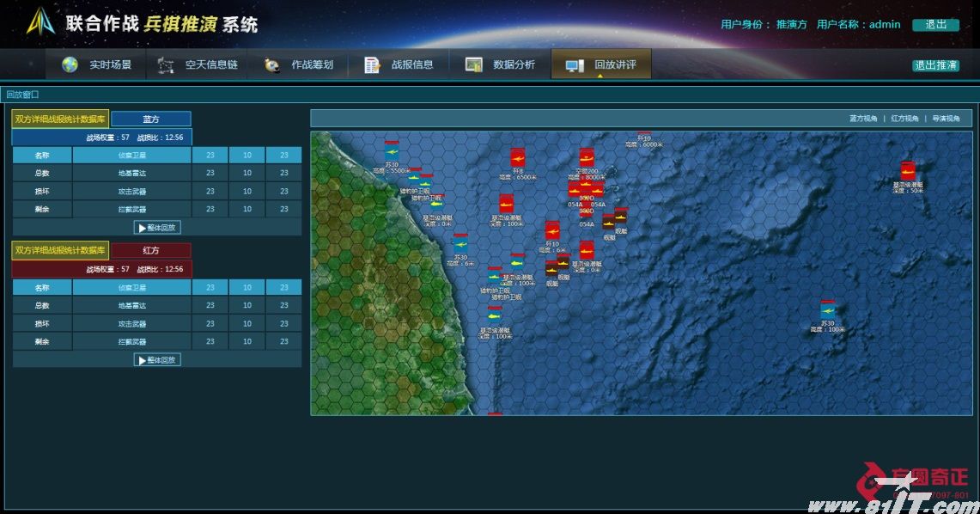This screenshot has height=514, width=980.
Task: Select 地基雷达 row in blue side table
Action: tap(132, 173)
